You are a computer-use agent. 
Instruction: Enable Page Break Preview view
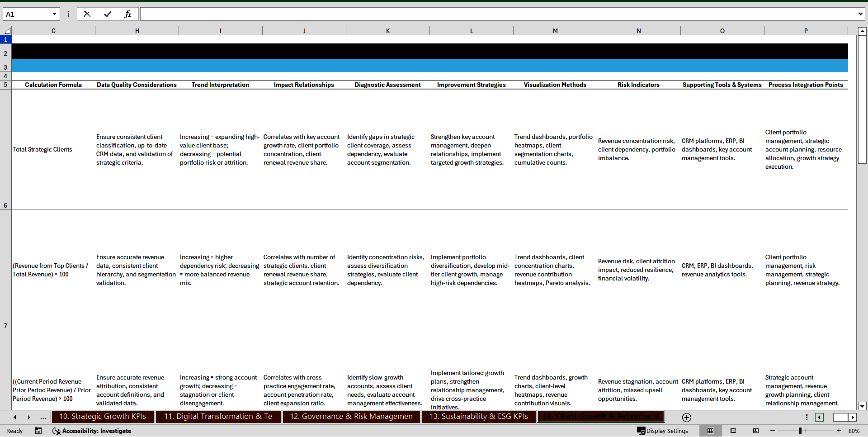pyautogui.click(x=755, y=431)
